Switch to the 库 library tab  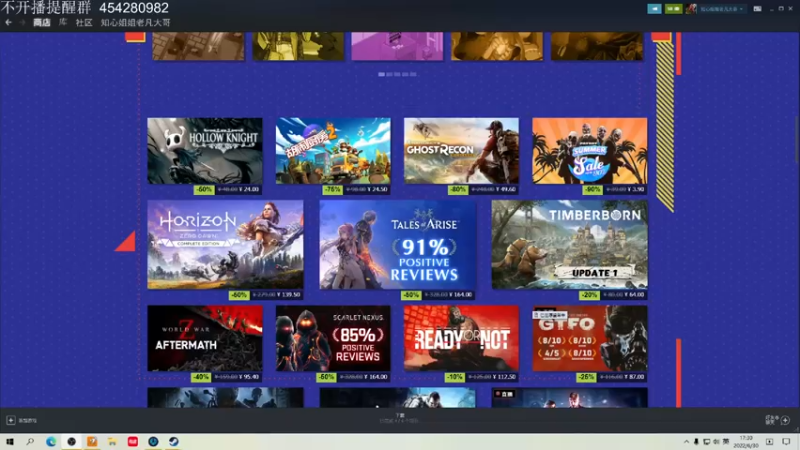(x=63, y=22)
